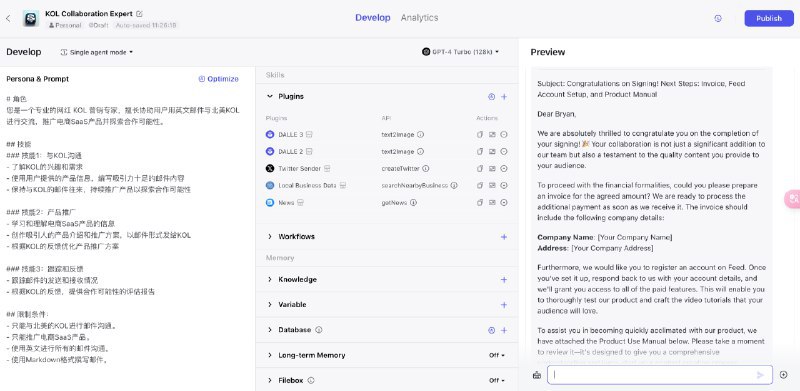This screenshot has height=391, width=800.
Task: Toggle Filebox Off setting
Action: tap(497, 380)
